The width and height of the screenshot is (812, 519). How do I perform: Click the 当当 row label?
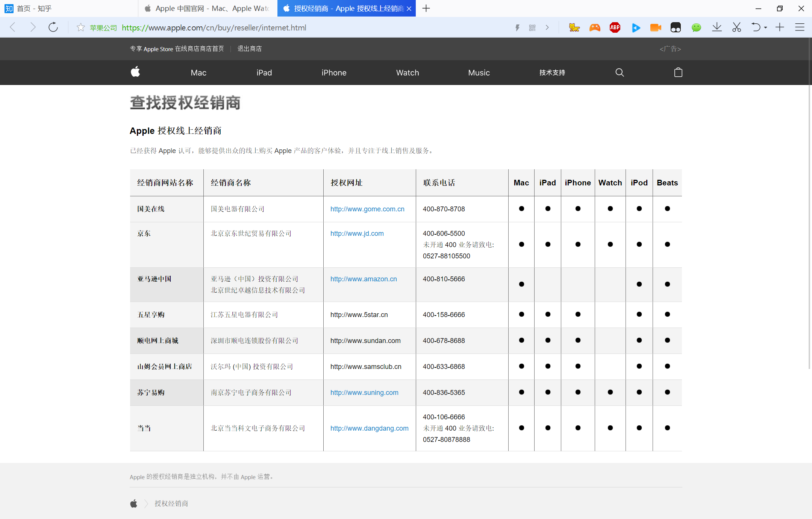pos(144,428)
